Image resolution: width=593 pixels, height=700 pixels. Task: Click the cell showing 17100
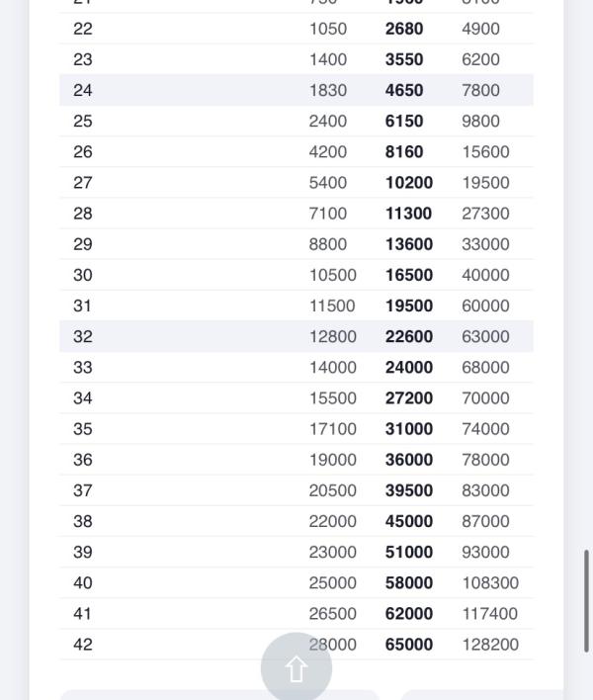(332, 428)
